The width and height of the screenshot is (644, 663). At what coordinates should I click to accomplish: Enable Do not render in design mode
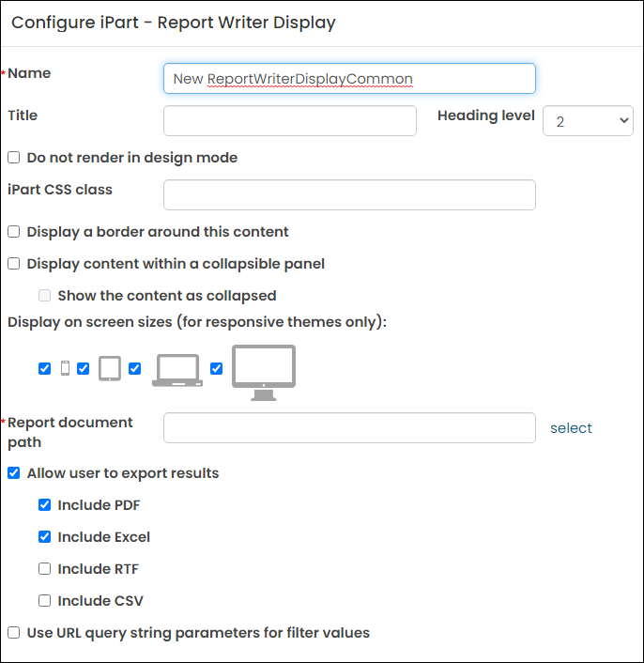13,158
